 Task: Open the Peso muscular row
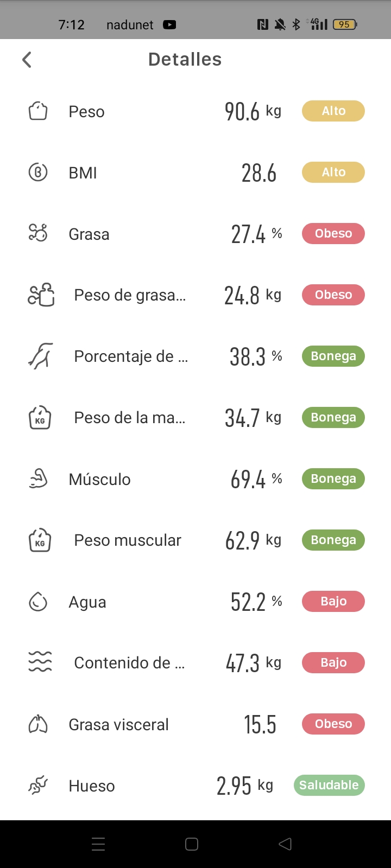(x=195, y=540)
